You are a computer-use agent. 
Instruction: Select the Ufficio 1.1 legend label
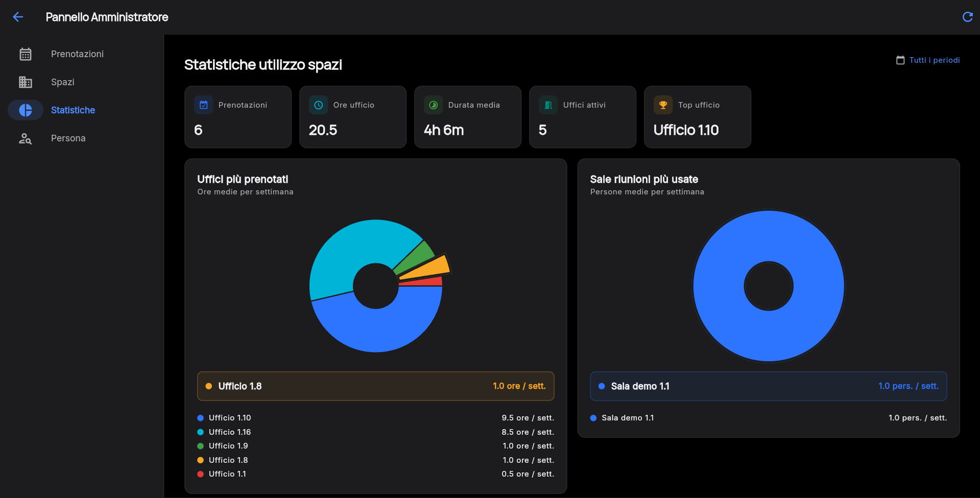[x=227, y=474]
